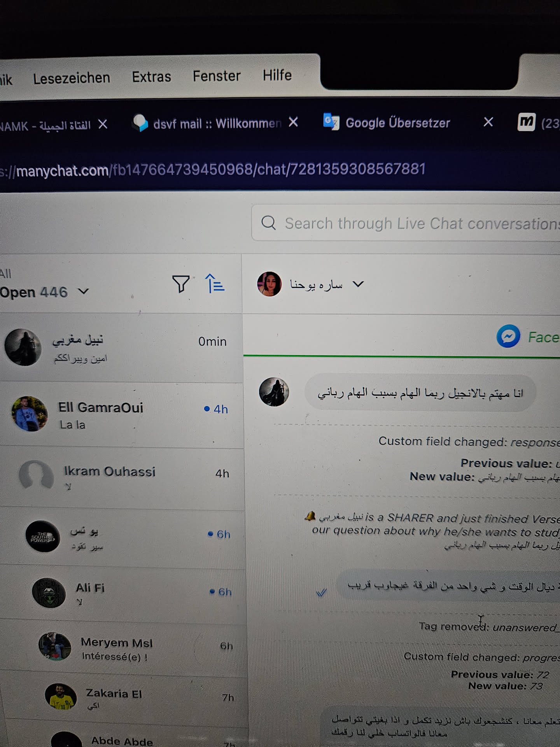Open the conversation filter funnel icon

[181, 284]
